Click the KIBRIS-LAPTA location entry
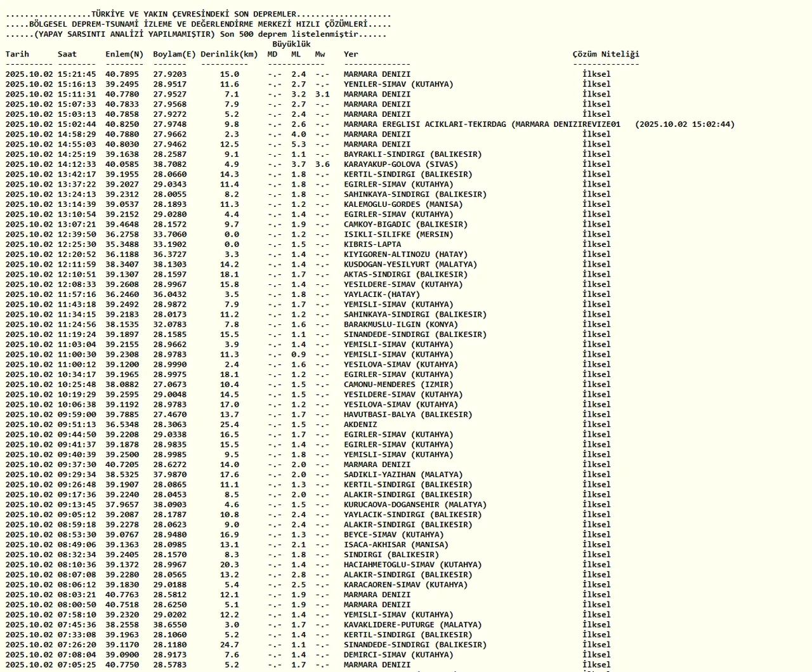The image size is (812, 672). [x=372, y=244]
